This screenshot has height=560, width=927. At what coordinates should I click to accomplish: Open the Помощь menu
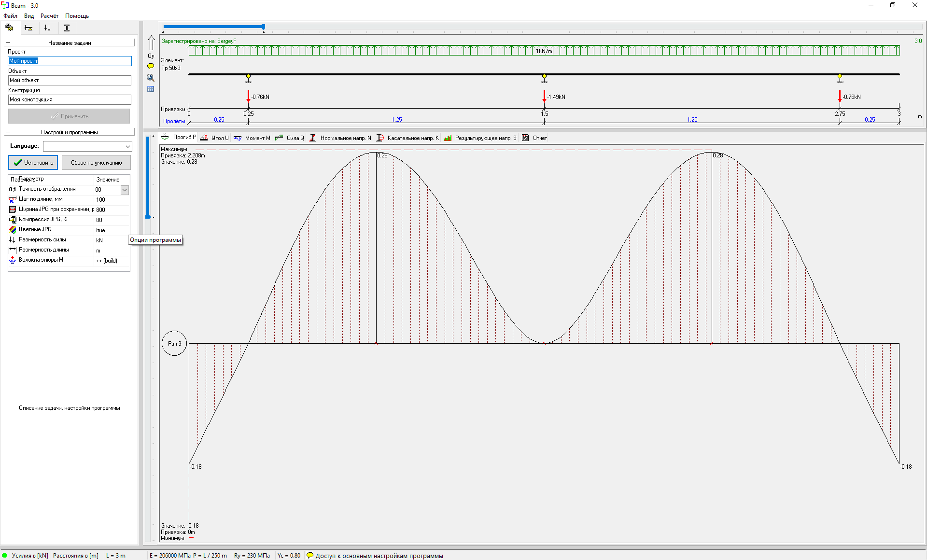(x=77, y=16)
